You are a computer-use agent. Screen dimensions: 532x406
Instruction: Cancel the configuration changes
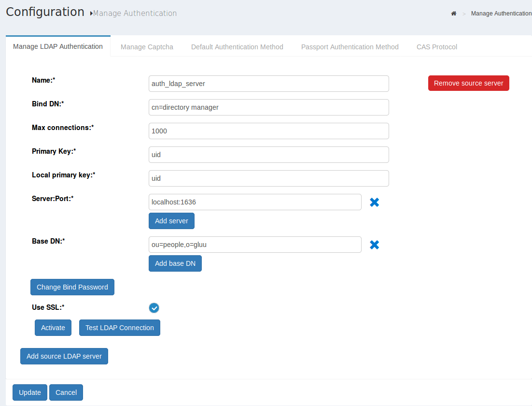pyautogui.click(x=66, y=392)
